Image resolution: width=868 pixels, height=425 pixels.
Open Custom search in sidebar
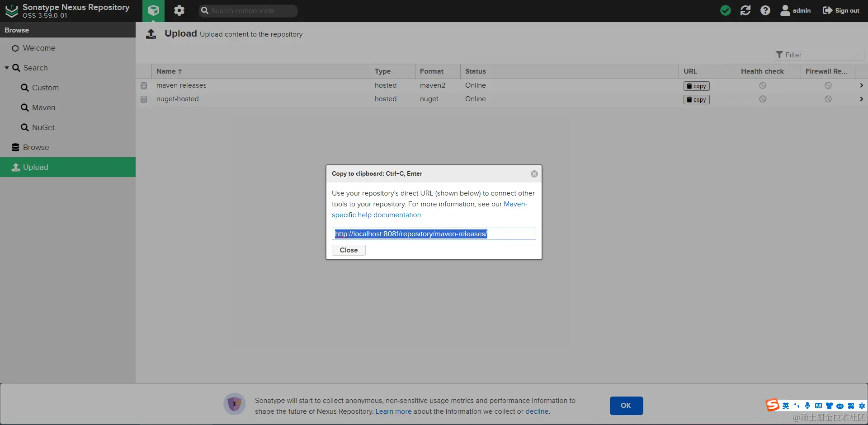click(45, 88)
